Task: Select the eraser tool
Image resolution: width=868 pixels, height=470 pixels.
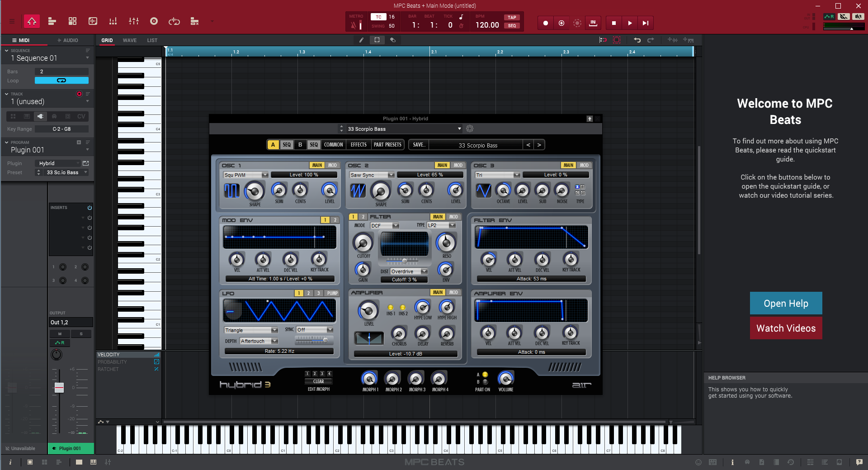Action: (x=393, y=40)
